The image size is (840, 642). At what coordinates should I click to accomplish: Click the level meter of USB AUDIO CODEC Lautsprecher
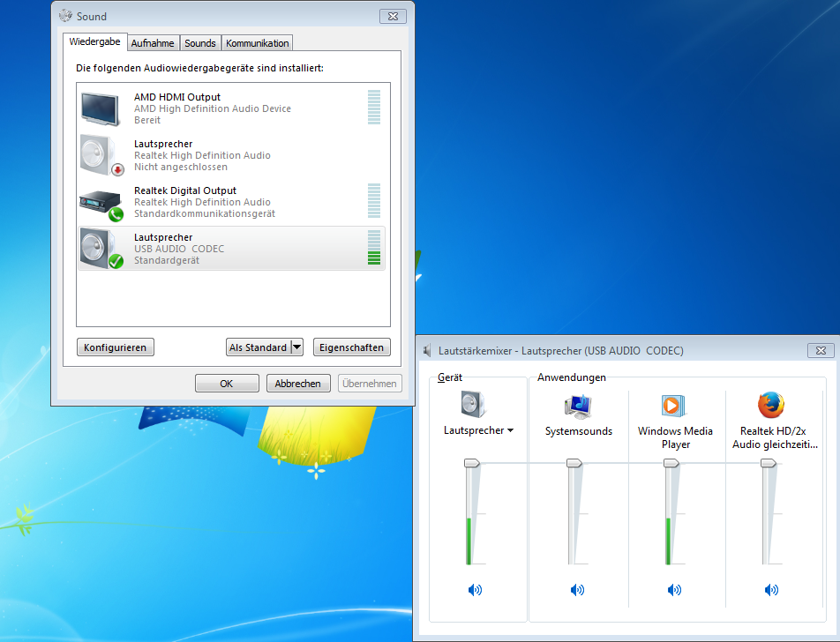coord(374,248)
